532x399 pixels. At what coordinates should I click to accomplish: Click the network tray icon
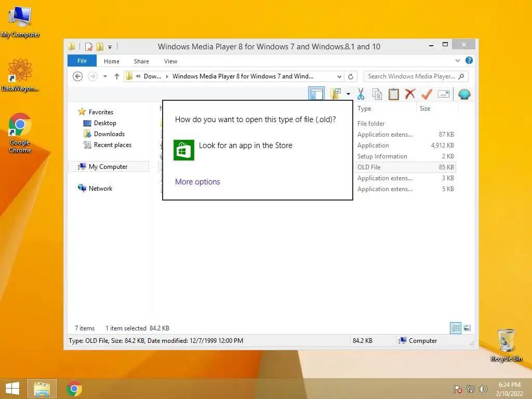click(471, 389)
